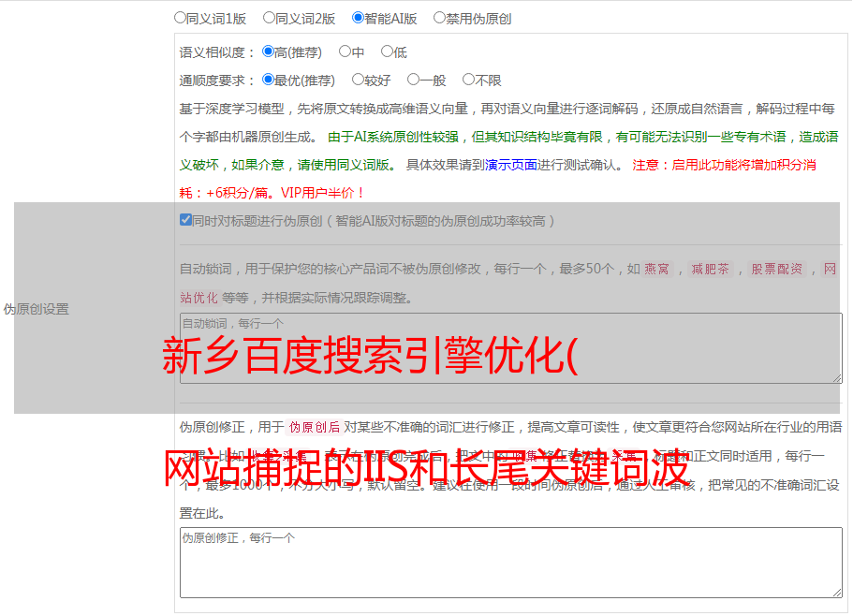Choose the 智能AI版 radio option

[358, 18]
